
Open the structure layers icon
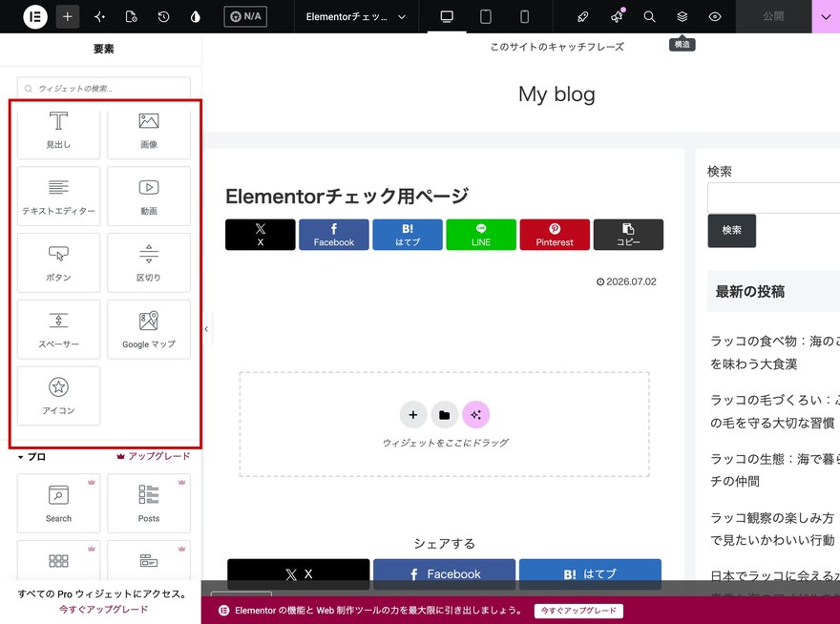point(682,16)
